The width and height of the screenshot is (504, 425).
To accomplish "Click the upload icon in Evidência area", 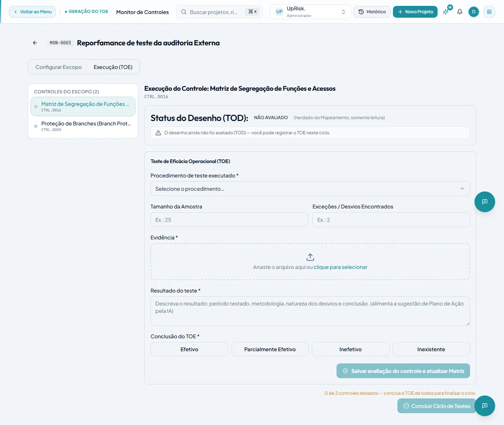I will point(310,257).
